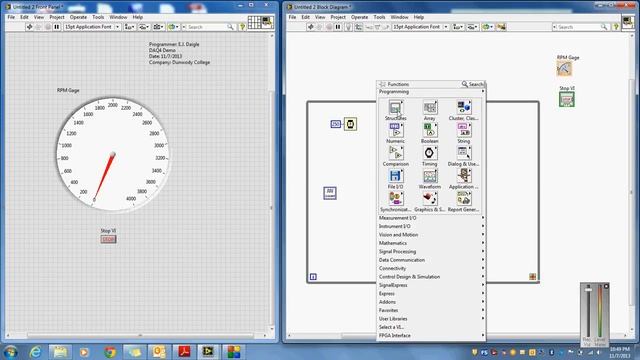The width and height of the screenshot is (640, 360).
Task: Open the Report Generation palette
Action: pyautogui.click(x=464, y=199)
